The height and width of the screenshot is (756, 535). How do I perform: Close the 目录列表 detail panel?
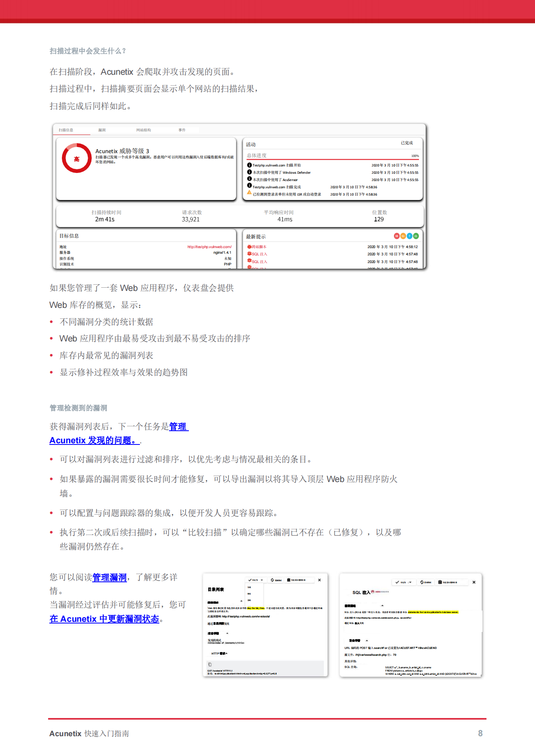click(319, 580)
